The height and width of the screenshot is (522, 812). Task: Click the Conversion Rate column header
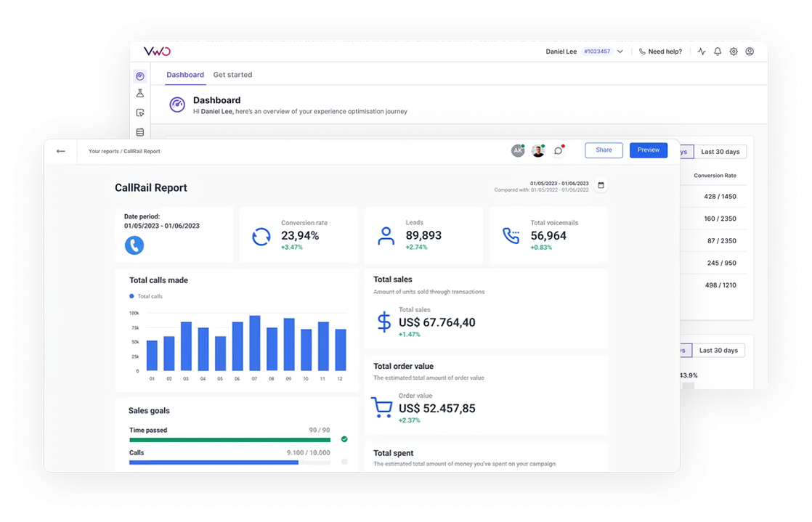pos(715,176)
